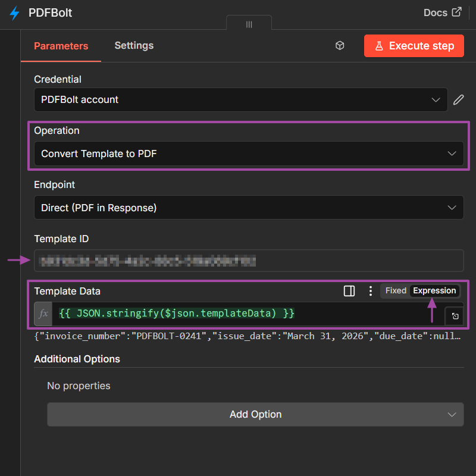Switch Template Data to Fixed mode
The height and width of the screenshot is (476, 476).
[395, 290]
